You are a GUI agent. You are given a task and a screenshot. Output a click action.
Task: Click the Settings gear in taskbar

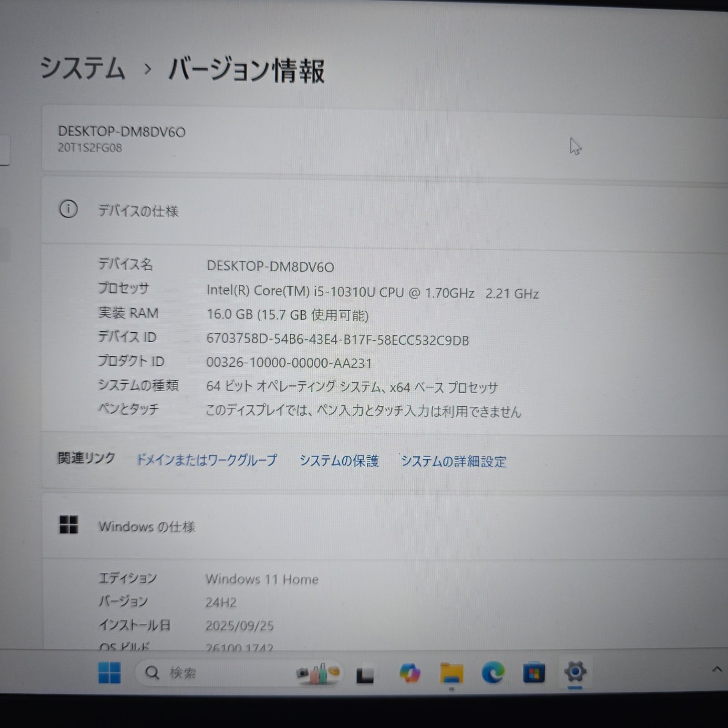click(x=575, y=672)
